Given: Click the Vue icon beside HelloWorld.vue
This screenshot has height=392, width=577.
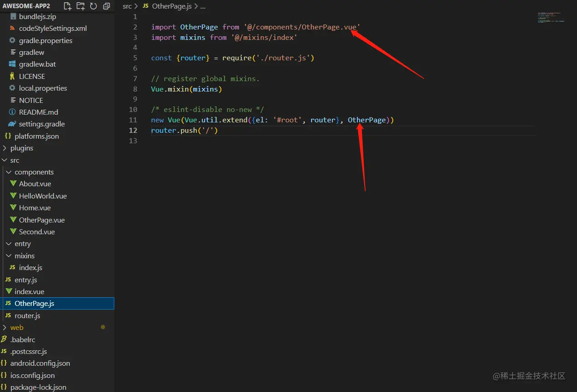Looking at the screenshot, I should pos(13,196).
